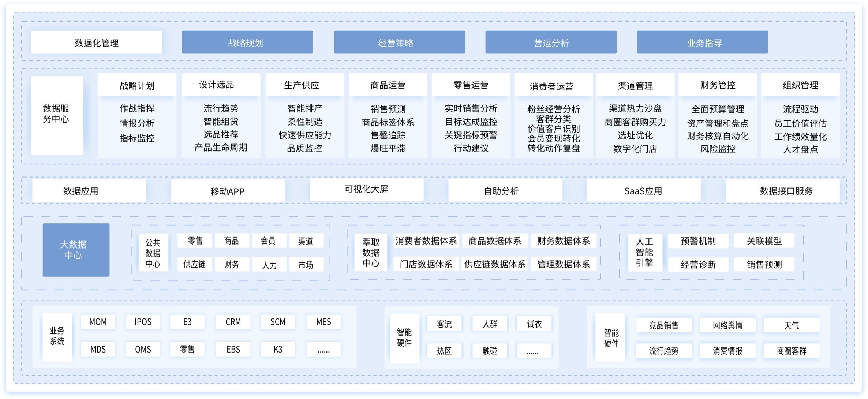Click the 战略规划 blue tab
Screen dimensions: 868x399
[x=247, y=42]
